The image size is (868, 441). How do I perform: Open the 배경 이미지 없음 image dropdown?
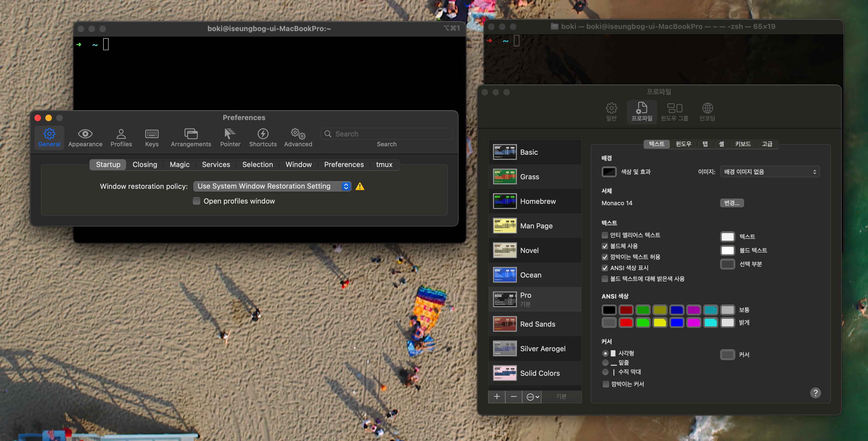(769, 172)
